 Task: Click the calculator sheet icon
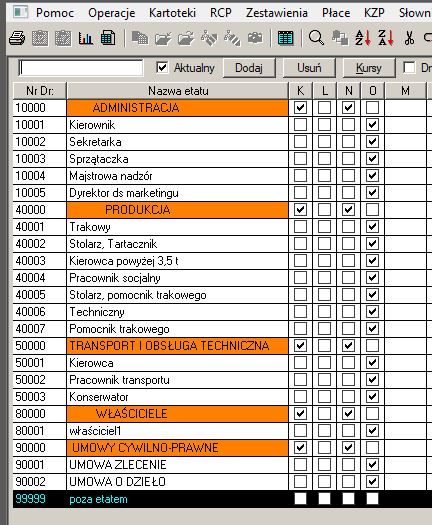[x=108, y=38]
